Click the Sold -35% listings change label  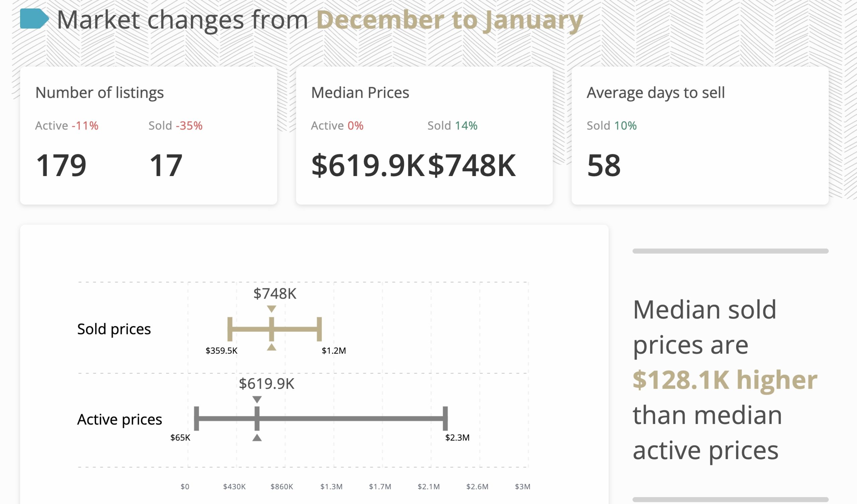[175, 125]
